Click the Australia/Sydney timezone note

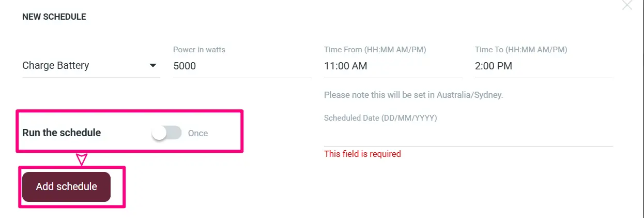[413, 95]
